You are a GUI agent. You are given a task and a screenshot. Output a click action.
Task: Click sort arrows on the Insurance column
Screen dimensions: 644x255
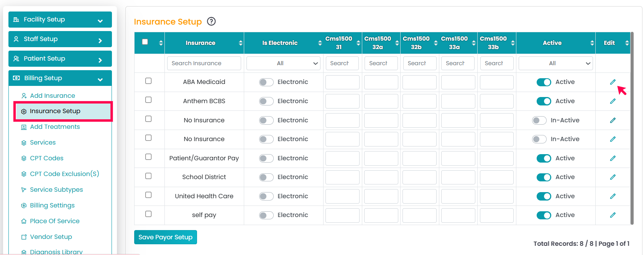[240, 43]
